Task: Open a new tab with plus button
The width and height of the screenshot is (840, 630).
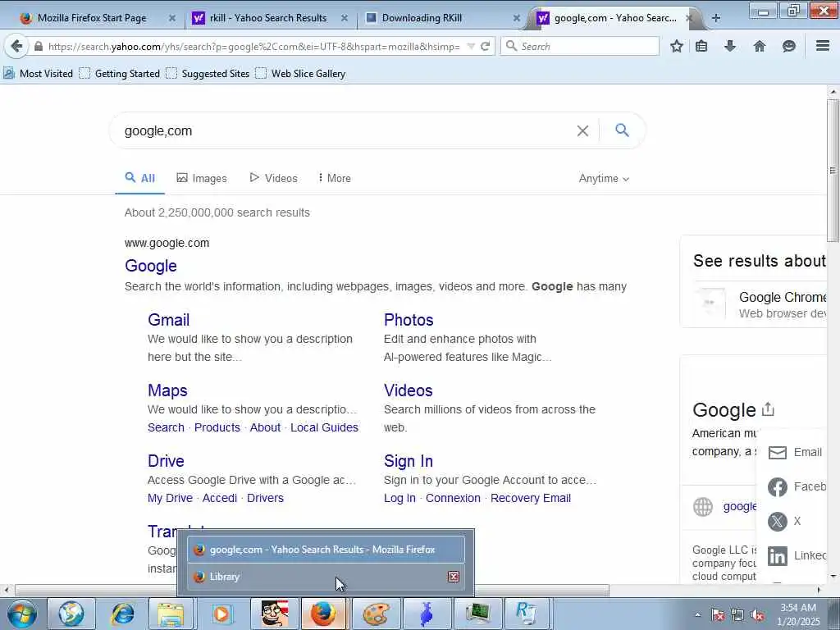Action: [716, 18]
